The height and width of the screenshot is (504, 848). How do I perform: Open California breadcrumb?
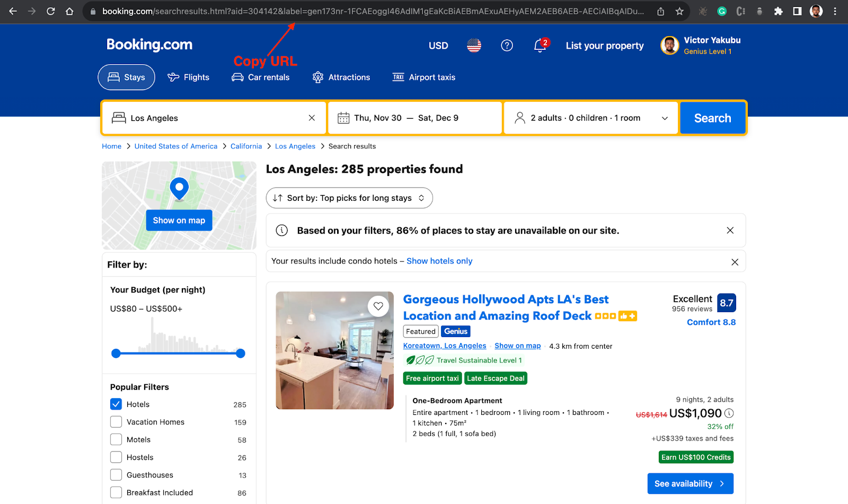[x=246, y=146]
